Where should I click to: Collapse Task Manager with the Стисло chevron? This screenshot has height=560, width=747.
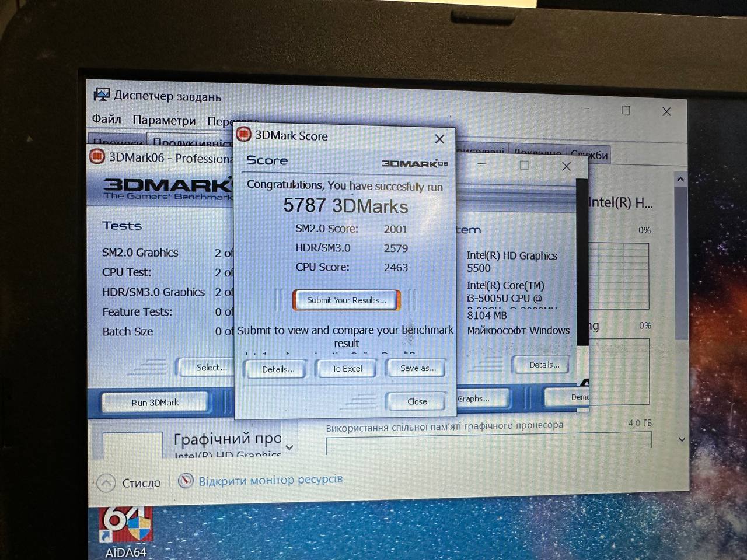pyautogui.click(x=106, y=483)
